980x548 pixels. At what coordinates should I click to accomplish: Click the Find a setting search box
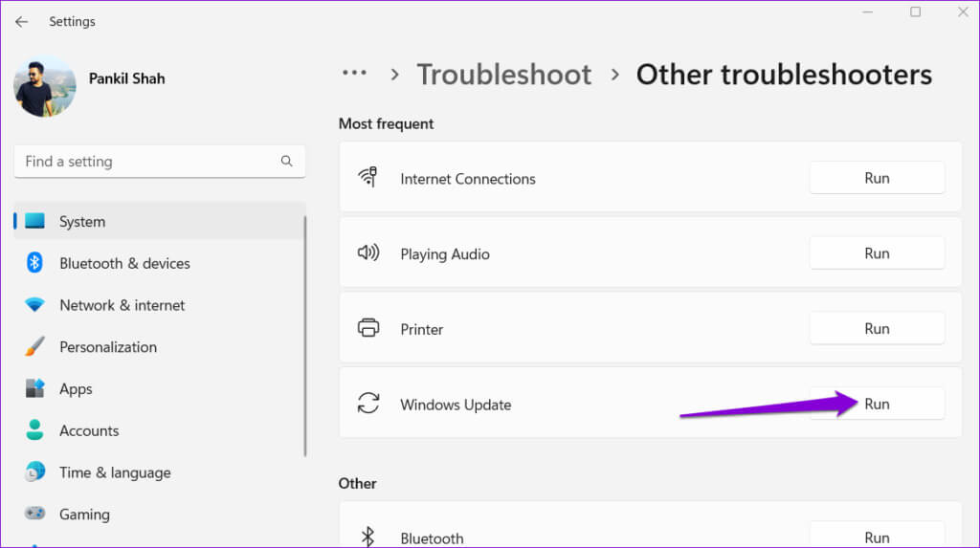(160, 162)
